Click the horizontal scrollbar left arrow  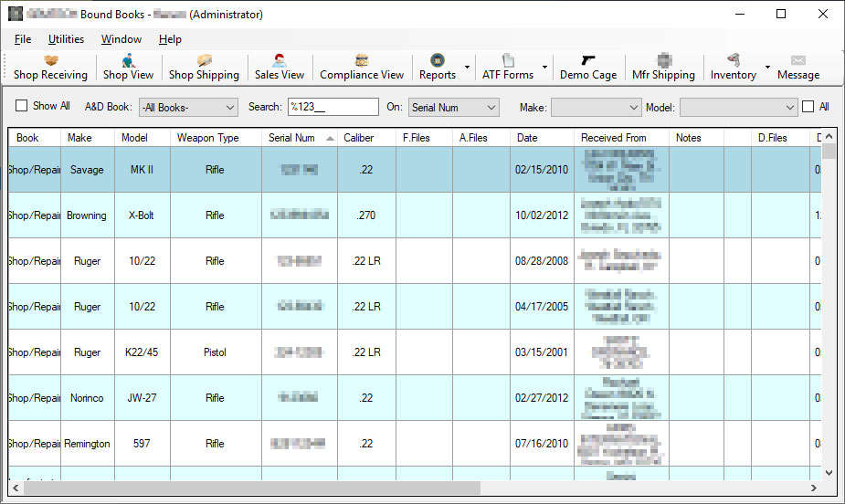pyautogui.click(x=16, y=488)
